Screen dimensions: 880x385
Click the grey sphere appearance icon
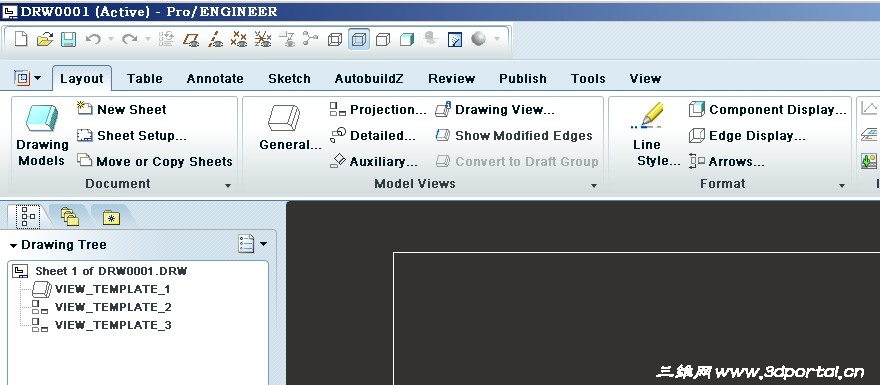point(478,39)
